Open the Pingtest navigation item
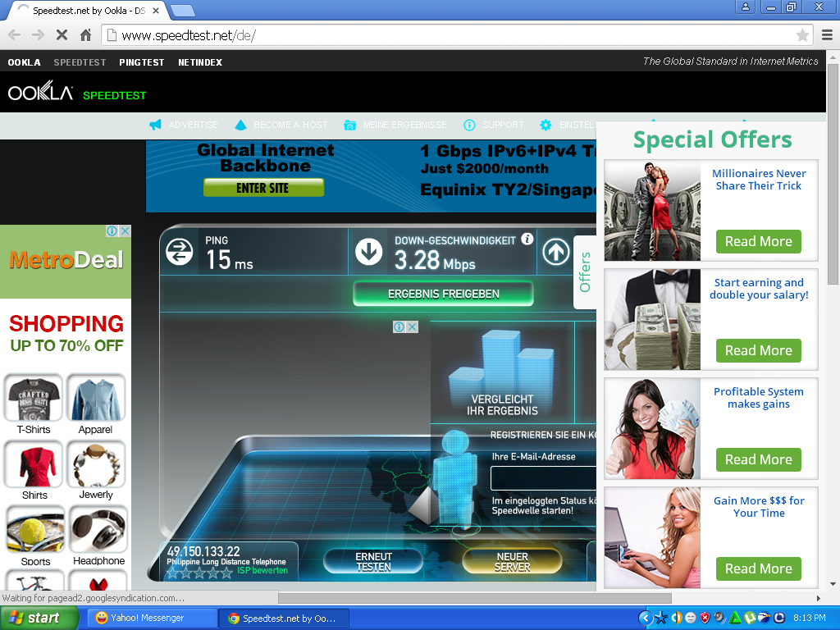This screenshot has height=630, width=840. [141, 62]
